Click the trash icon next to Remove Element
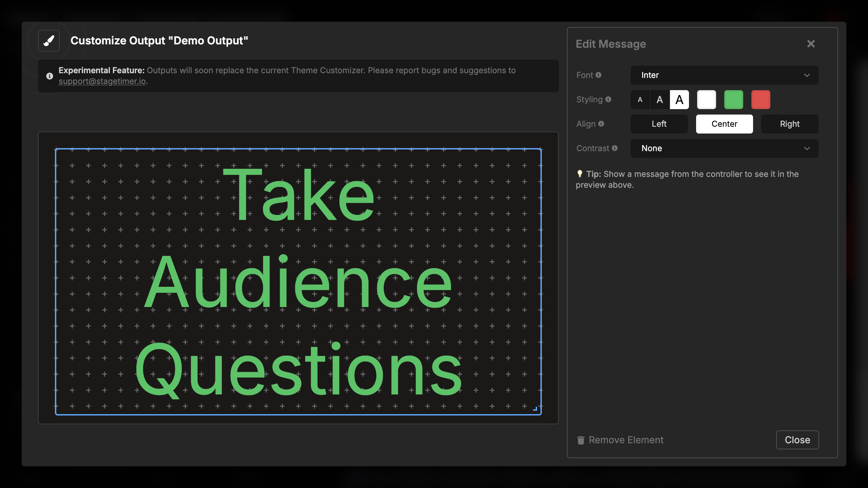868x488 pixels. coord(581,440)
